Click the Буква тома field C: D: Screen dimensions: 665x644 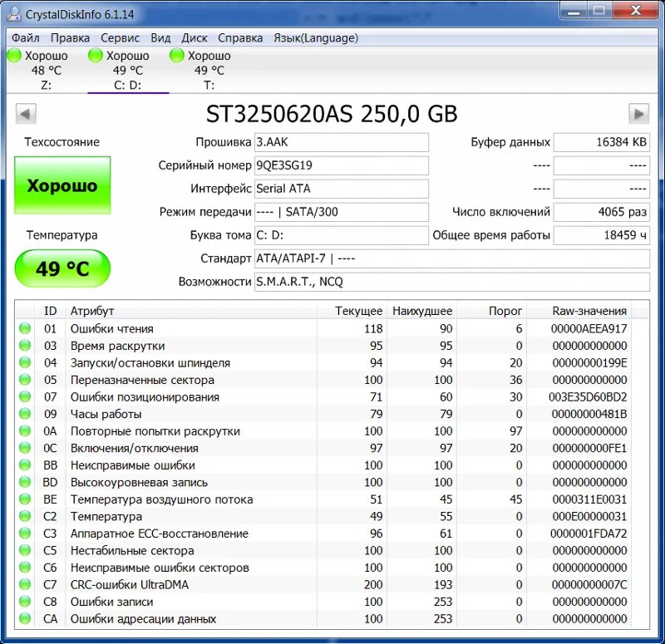342,235
